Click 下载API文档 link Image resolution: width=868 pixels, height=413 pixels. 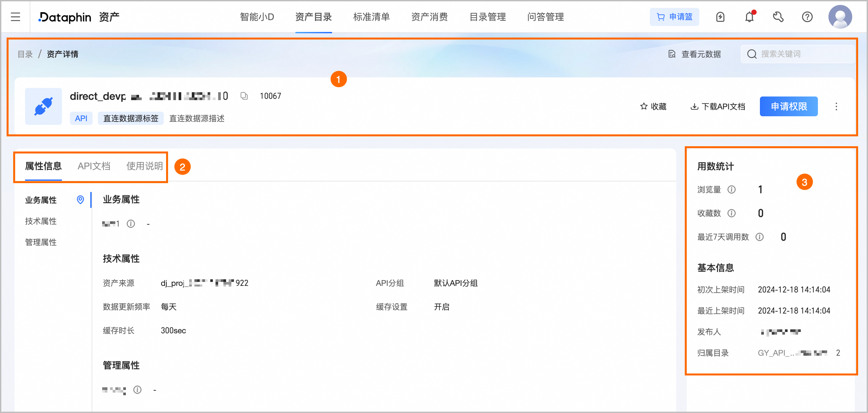click(718, 107)
